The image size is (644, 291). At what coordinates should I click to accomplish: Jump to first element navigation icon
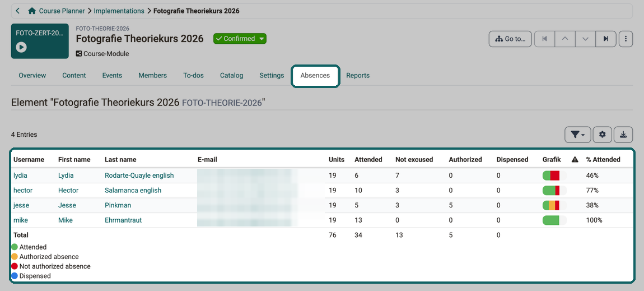pyautogui.click(x=544, y=39)
